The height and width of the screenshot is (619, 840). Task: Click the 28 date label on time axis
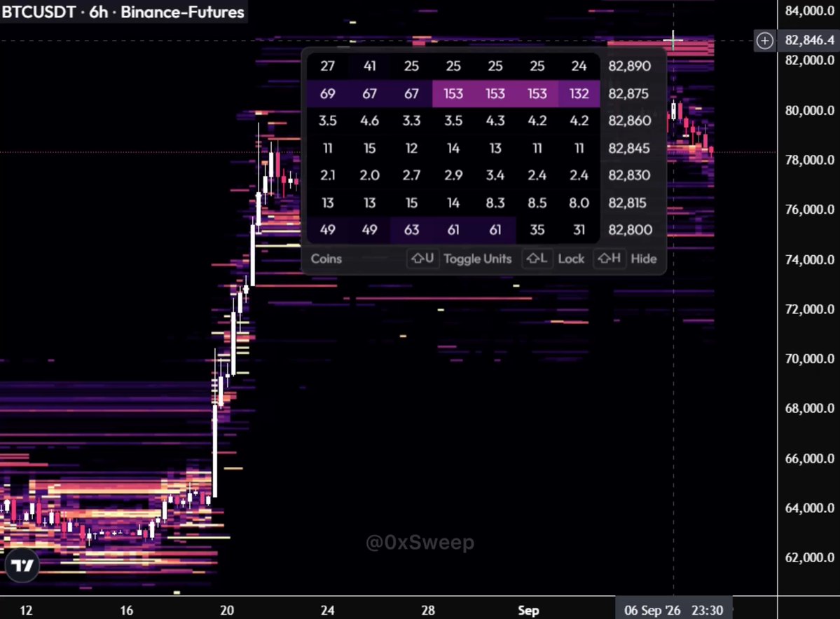coord(428,611)
